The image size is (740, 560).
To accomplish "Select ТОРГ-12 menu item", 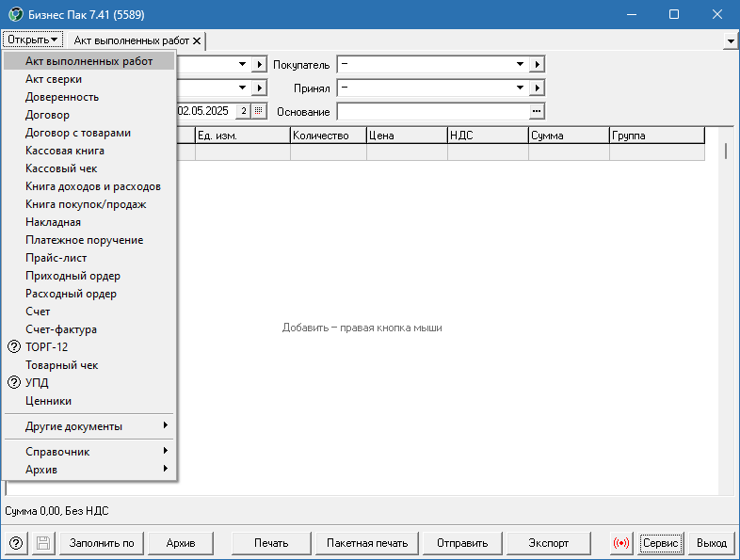I will (89, 346).
